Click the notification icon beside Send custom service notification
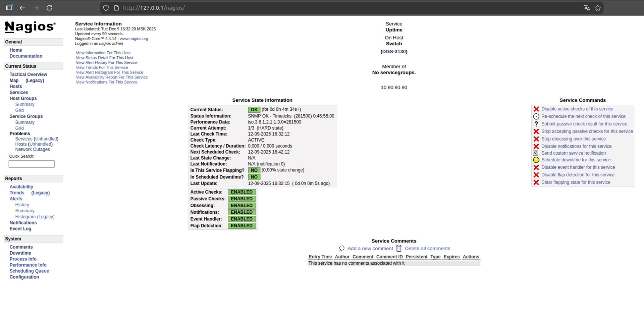Image resolution: width=644 pixels, height=319 pixels. 536,153
